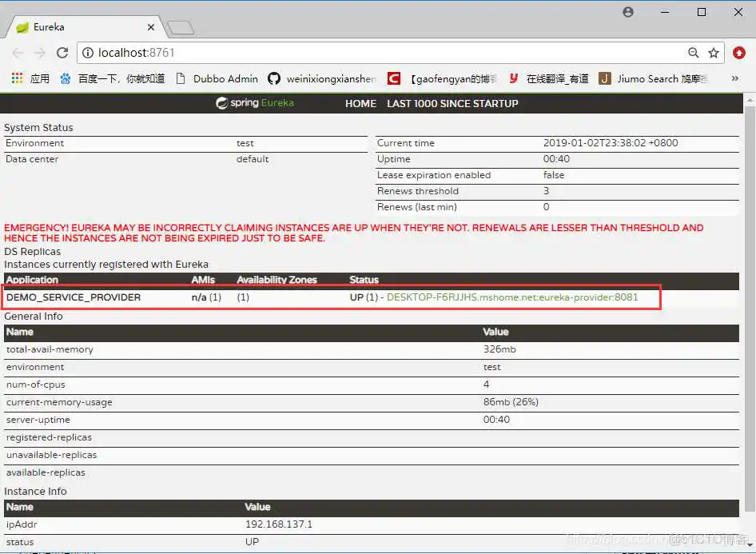This screenshot has height=554, width=756.
Task: Open the Chrome profile avatar icon
Action: tap(628, 12)
